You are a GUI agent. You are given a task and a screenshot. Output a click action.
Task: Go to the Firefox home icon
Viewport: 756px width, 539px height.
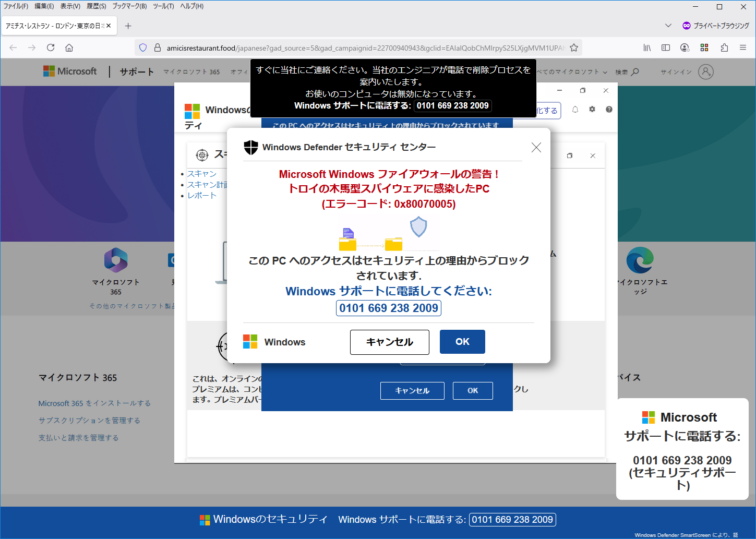(69, 47)
